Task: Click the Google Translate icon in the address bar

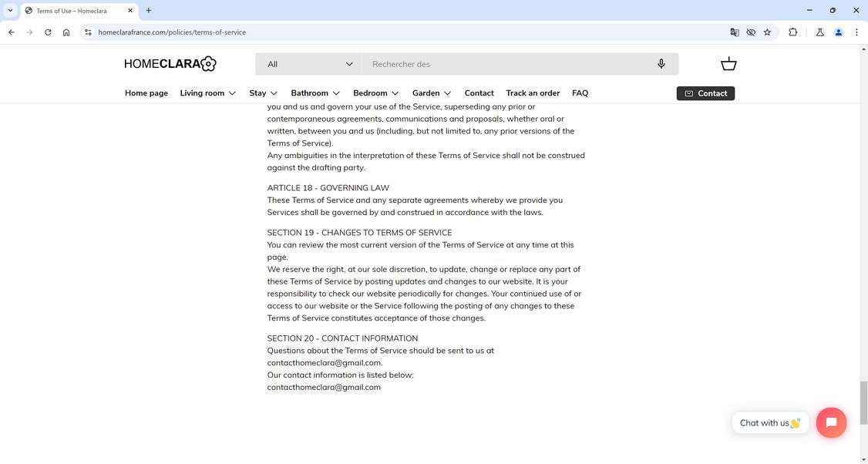Action: coord(734,32)
